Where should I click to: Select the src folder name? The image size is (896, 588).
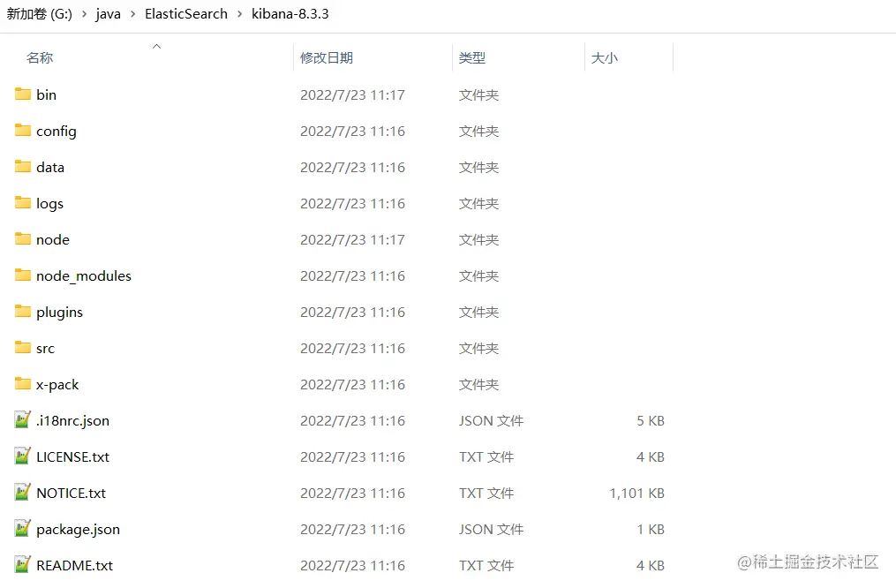[x=45, y=349]
